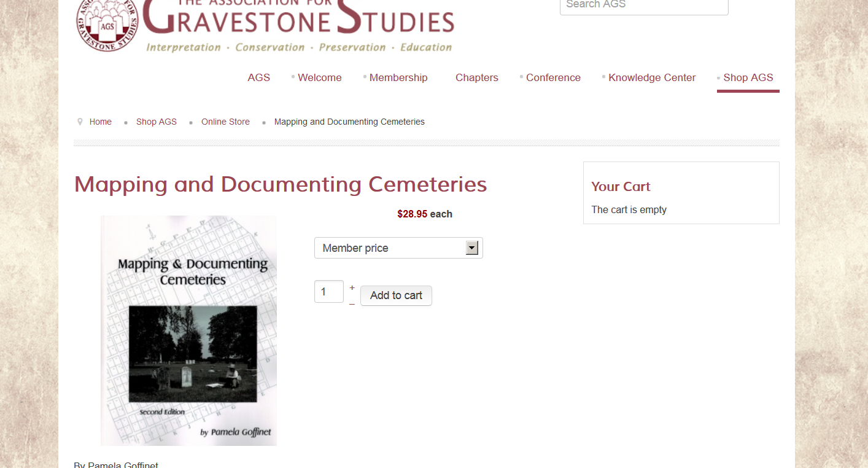The height and width of the screenshot is (468, 868).
Task: Click 'The cart is empty' text
Action: [629, 209]
